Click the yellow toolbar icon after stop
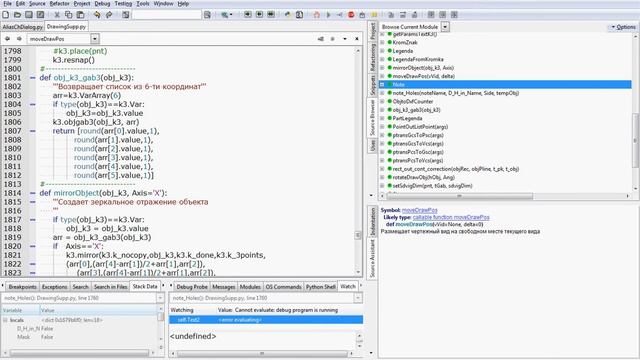This screenshot has height=360, width=640. click(x=374, y=15)
